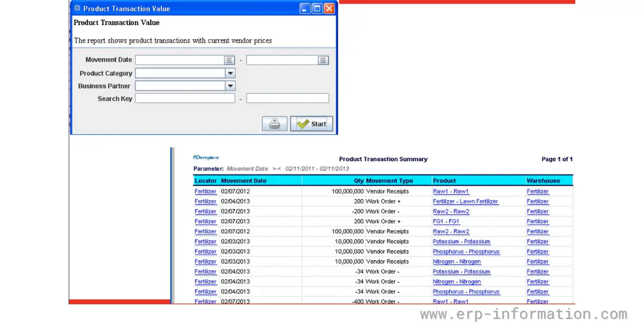644x322 pixels.
Task: Open Nitrogen - Nitrogen link in Work Order row
Action: coord(457,282)
